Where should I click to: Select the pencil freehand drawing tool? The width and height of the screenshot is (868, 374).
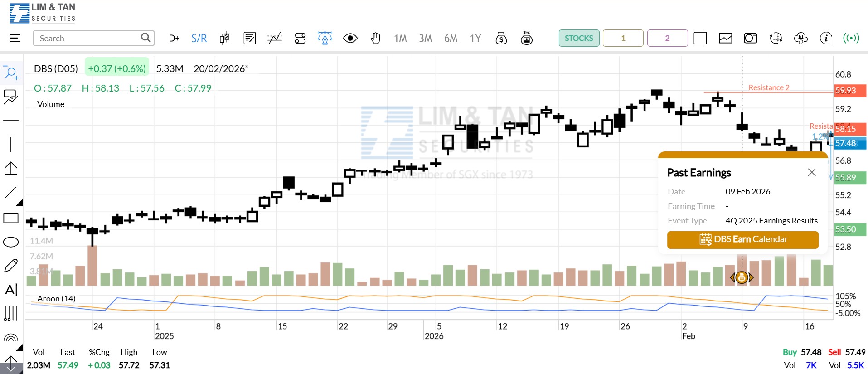(x=11, y=266)
